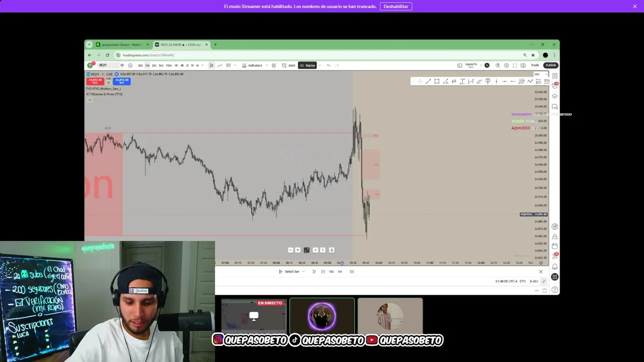Viewport: 644px width, 362px height.
Task: Open the candlestick chart type selector
Action: [x=211, y=65]
